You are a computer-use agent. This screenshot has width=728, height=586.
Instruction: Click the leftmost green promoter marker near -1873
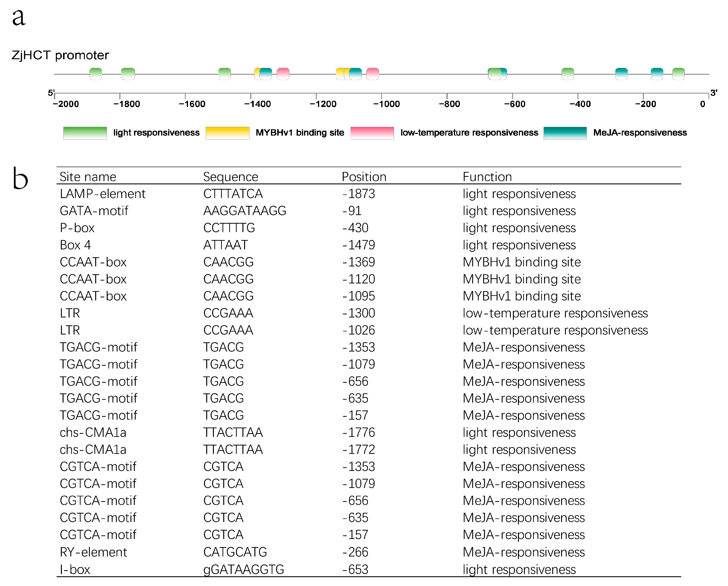[96, 74]
